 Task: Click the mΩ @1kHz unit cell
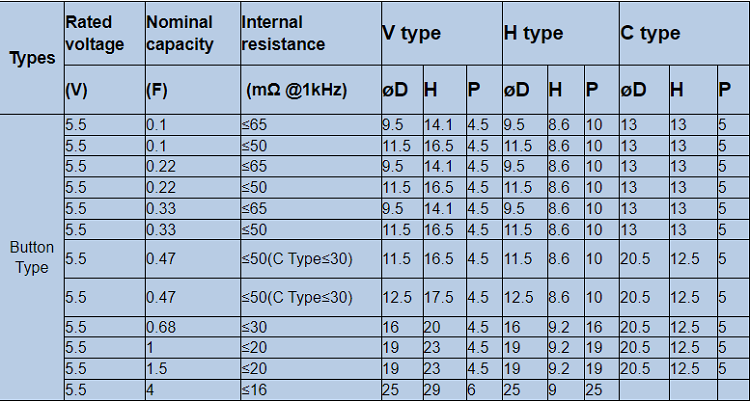311,90
